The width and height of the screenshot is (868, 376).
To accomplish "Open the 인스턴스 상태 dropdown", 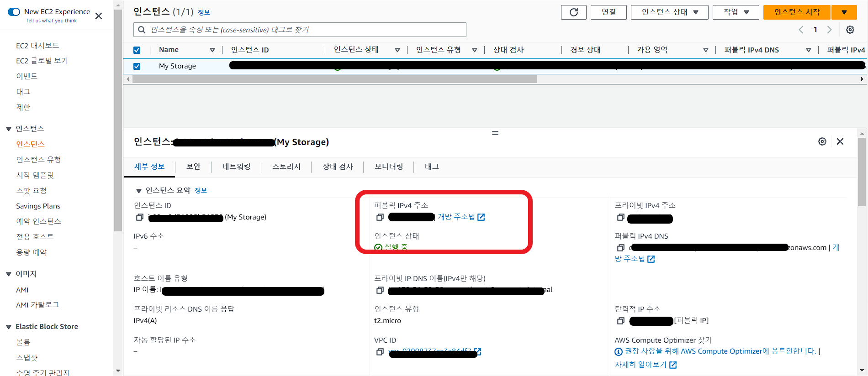I will [x=670, y=12].
